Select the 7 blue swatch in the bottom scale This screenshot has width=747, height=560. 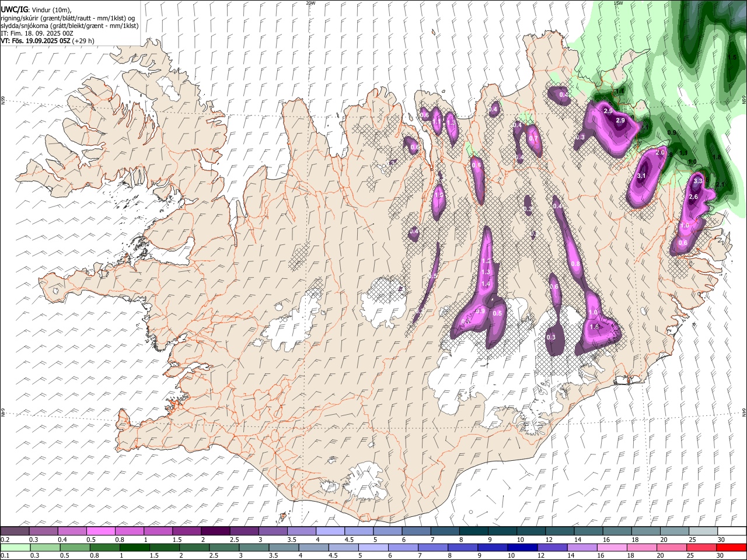pos(433,547)
